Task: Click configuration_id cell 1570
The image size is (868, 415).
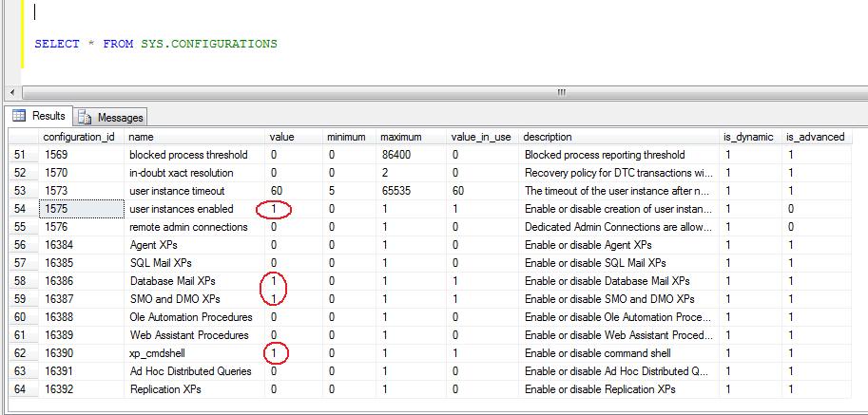Action: [x=82, y=173]
